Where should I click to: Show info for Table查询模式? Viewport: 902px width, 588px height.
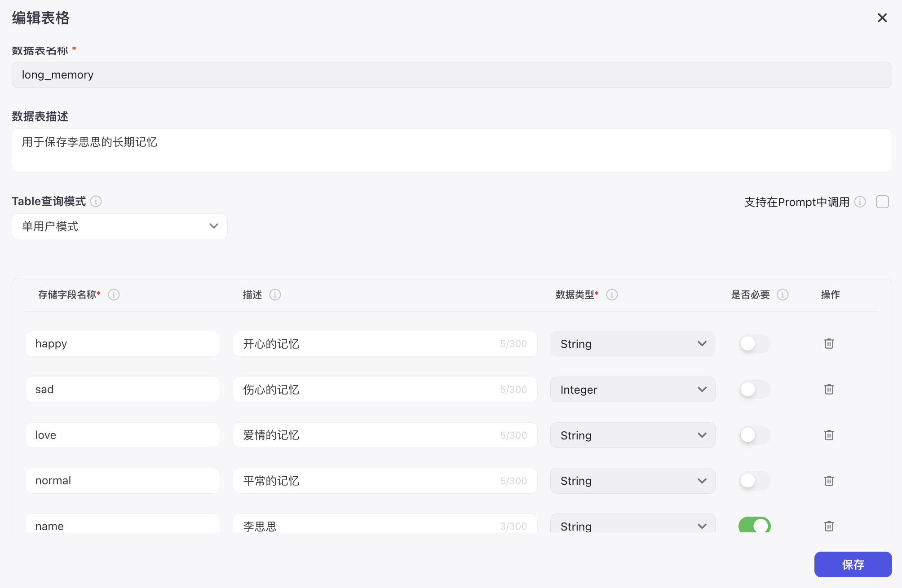tap(96, 202)
